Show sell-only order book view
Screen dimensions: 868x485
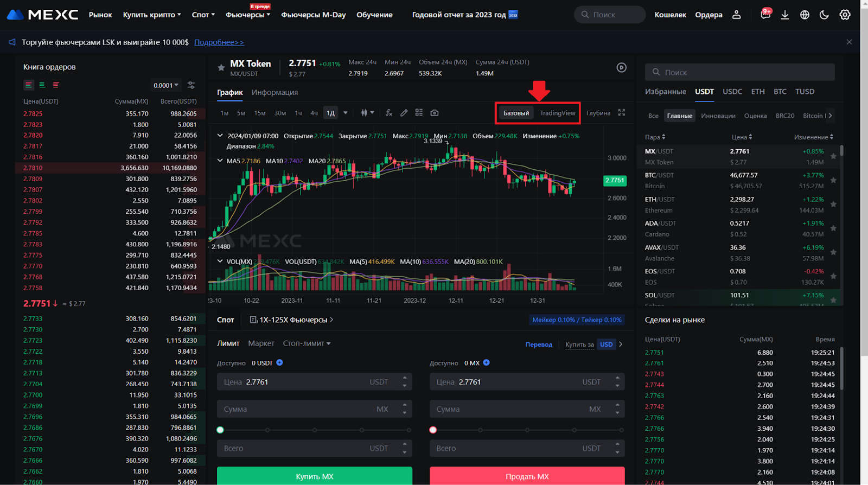55,85
